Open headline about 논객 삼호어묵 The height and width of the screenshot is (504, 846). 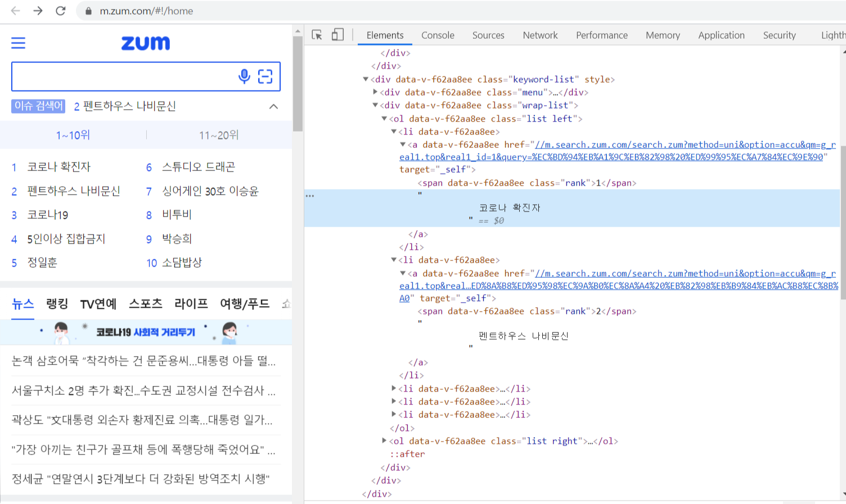143,361
